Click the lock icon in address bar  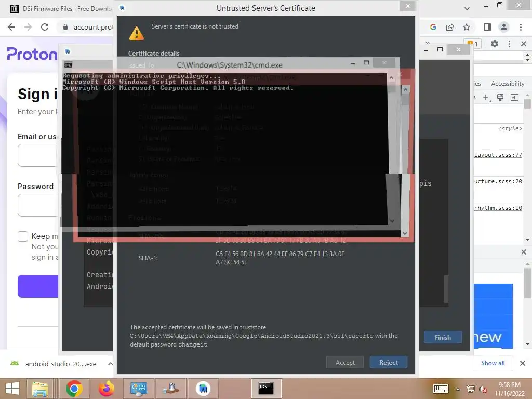pos(65,27)
